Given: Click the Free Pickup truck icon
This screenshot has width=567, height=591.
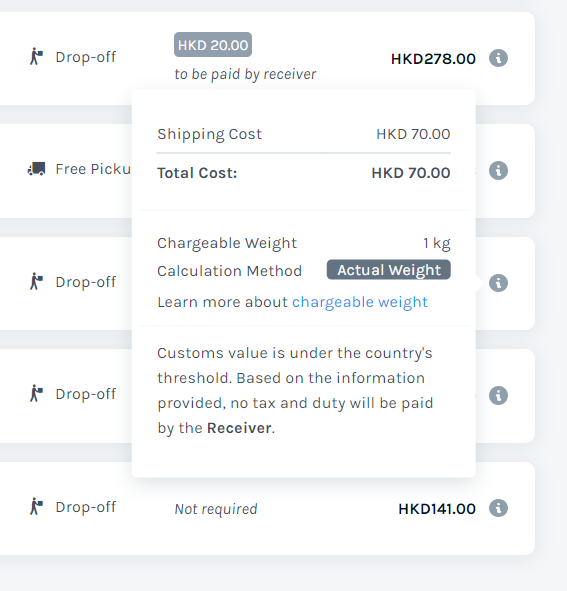Looking at the screenshot, I should (x=37, y=169).
